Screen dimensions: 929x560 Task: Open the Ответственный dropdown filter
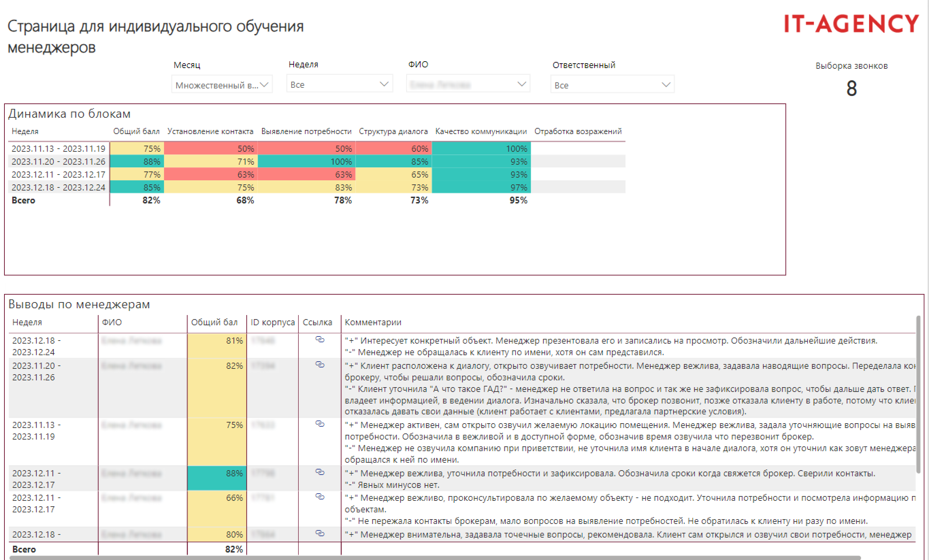[612, 85]
